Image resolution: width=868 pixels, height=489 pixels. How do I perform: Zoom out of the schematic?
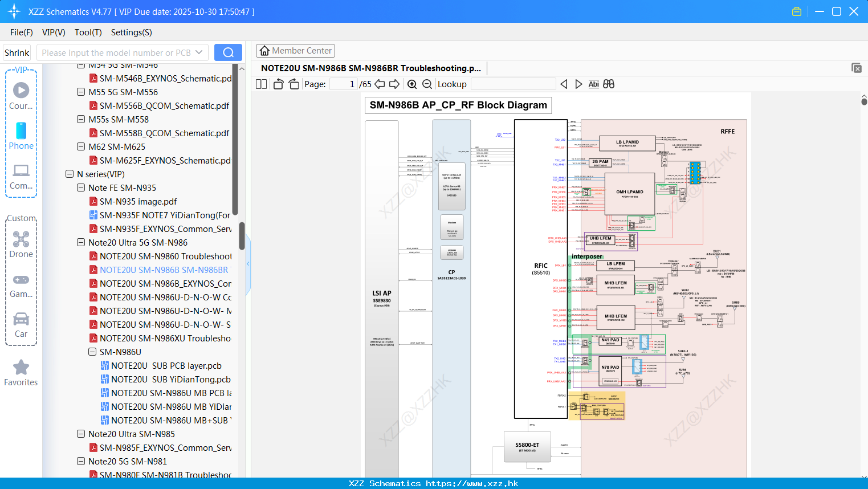click(x=427, y=84)
